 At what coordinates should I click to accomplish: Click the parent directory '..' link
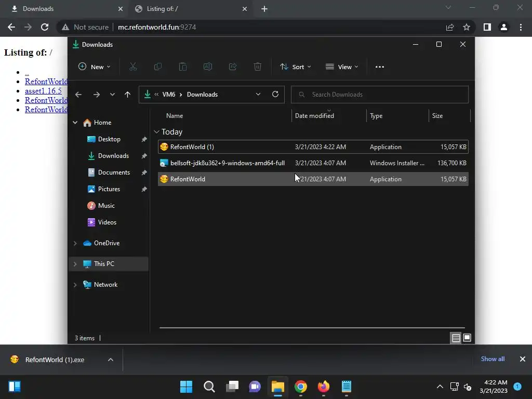27,72
